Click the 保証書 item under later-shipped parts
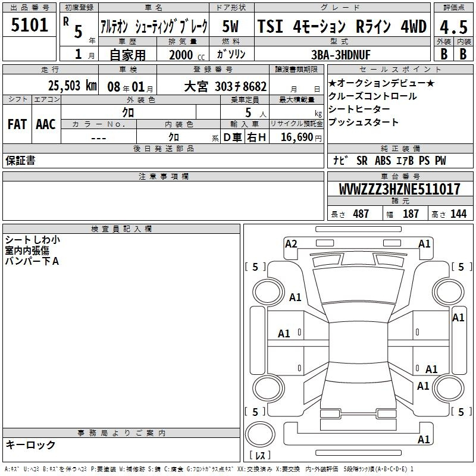The width and height of the screenshot is (476, 476). tap(20, 161)
